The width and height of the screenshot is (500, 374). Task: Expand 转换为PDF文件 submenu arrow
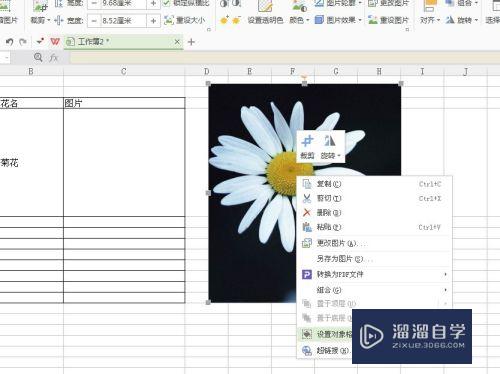(x=445, y=274)
